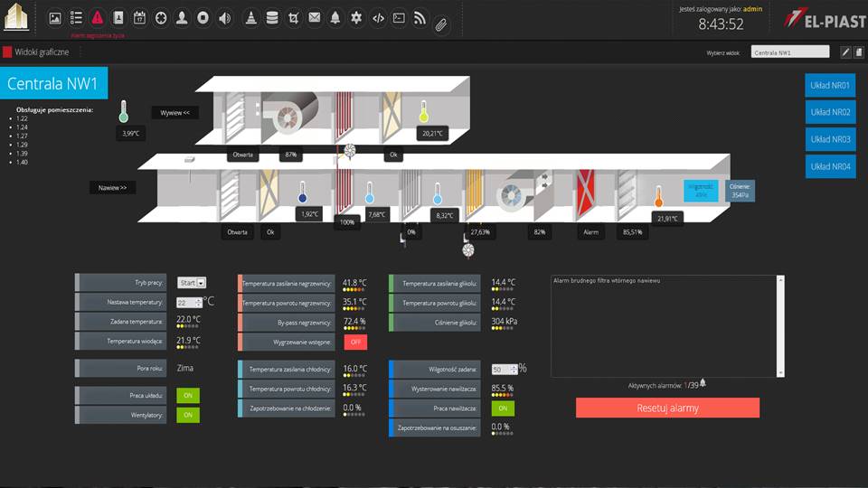Screen dimensions: 868x488
Task: Click the pencil edit view icon
Action: tap(845, 52)
